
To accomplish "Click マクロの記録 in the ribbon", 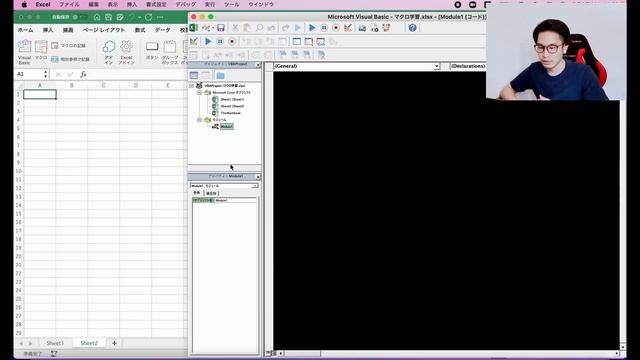I will pyautogui.click(x=69, y=46).
